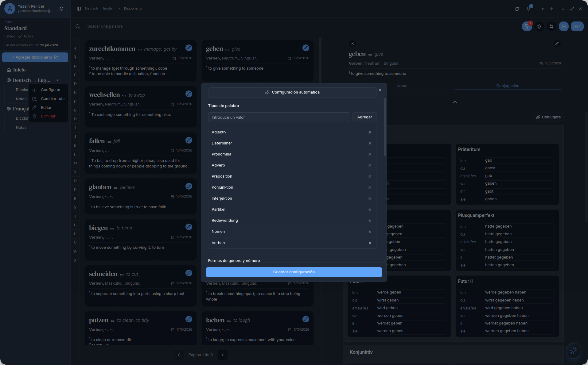The height and width of the screenshot is (365, 588).
Task: Open Inicio in sidebar
Action: pyautogui.click(x=19, y=70)
